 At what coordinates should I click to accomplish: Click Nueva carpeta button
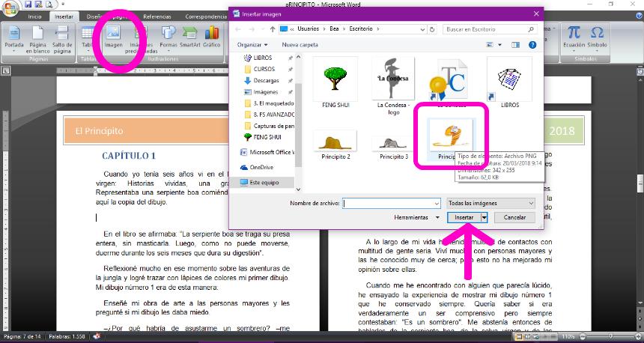click(x=300, y=45)
